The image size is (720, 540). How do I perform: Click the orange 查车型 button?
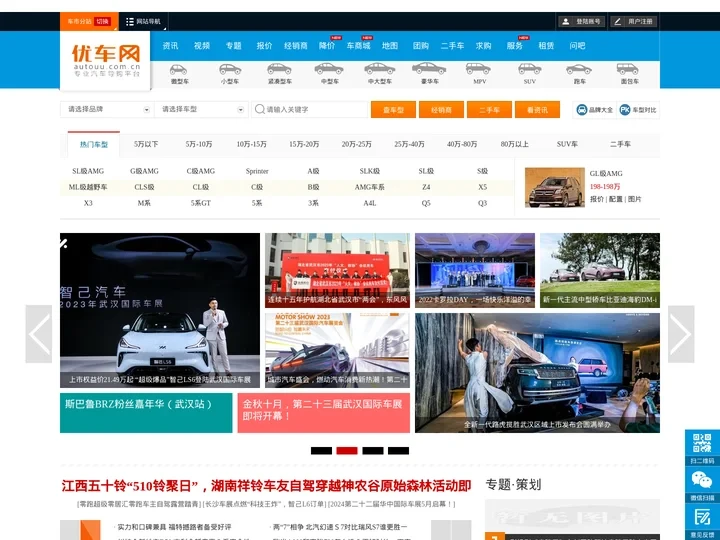(x=394, y=110)
